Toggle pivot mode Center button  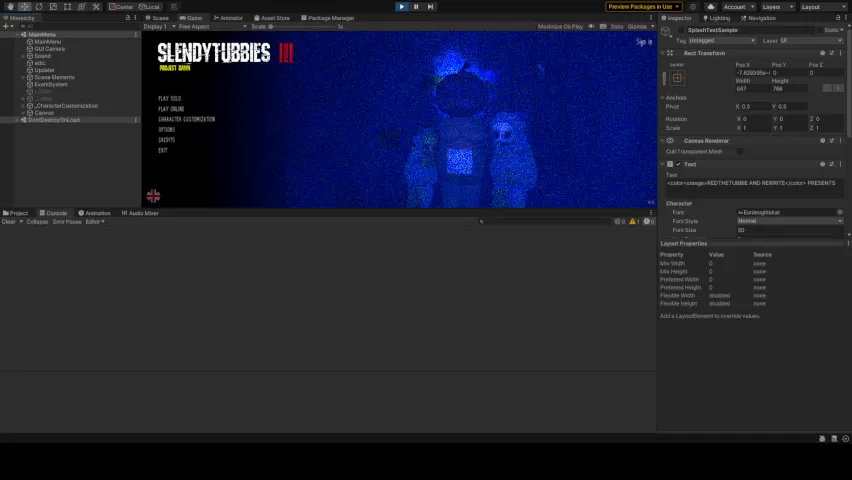click(121, 7)
